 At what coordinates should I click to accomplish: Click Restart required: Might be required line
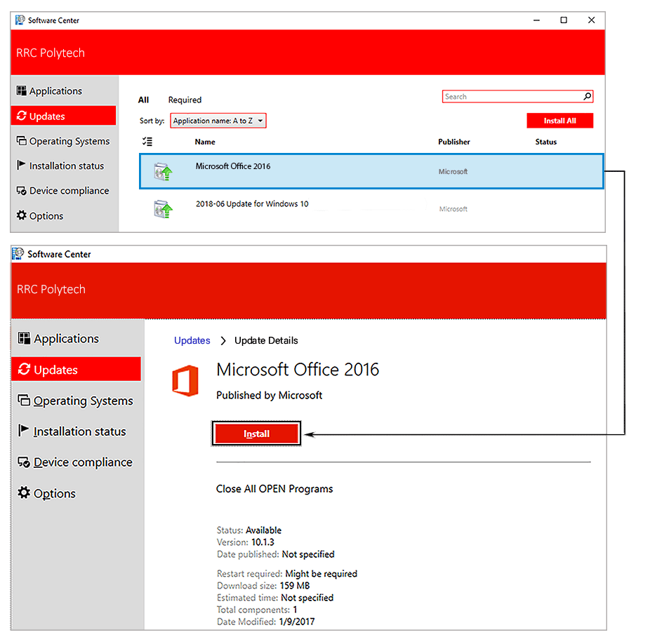coord(287,574)
